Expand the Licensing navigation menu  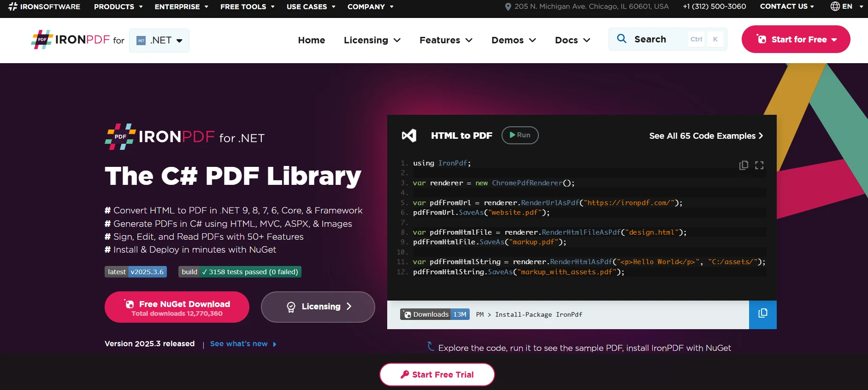click(372, 40)
